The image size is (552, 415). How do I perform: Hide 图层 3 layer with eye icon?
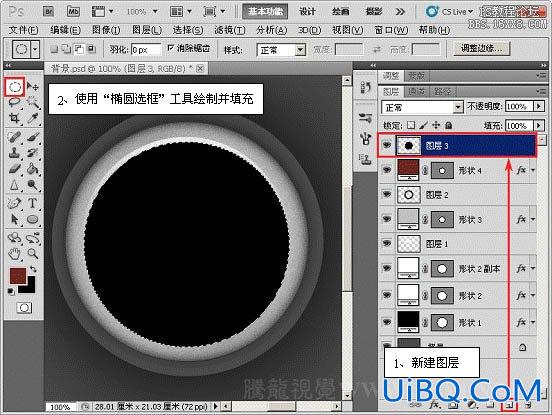387,145
